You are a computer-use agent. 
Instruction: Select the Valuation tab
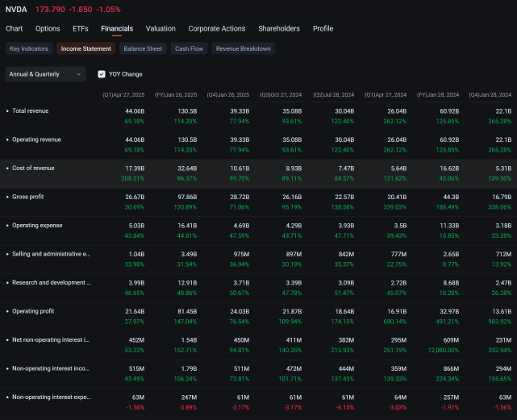click(x=161, y=29)
